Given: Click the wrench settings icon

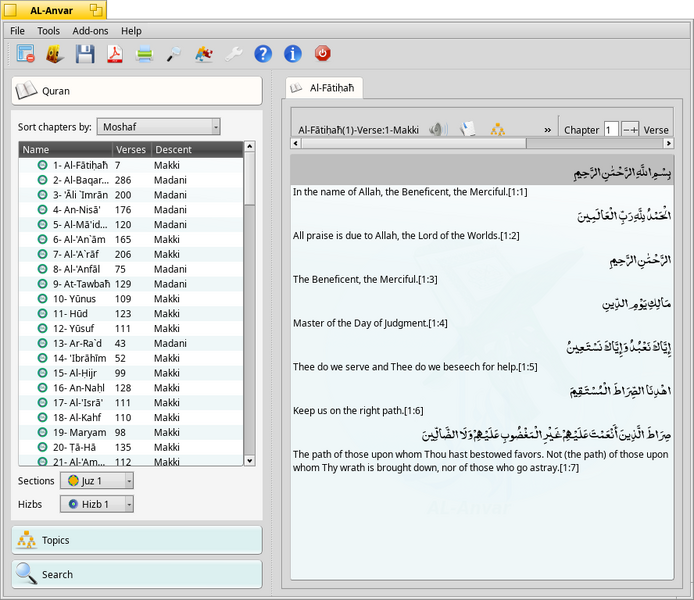Looking at the screenshot, I should pyautogui.click(x=233, y=54).
